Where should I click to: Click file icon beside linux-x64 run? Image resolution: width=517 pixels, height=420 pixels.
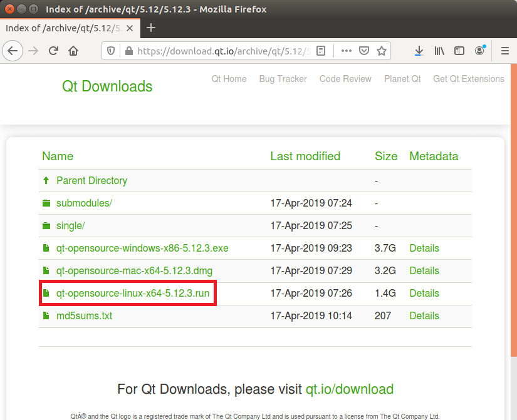point(46,293)
